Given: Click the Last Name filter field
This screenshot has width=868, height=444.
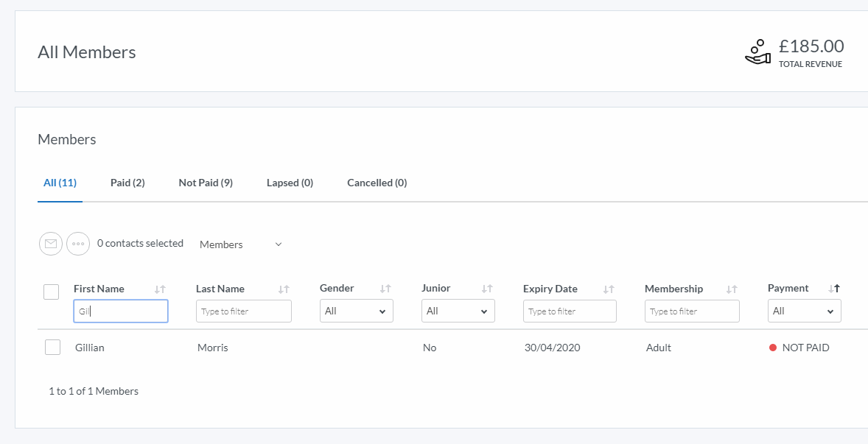Looking at the screenshot, I should [x=243, y=311].
